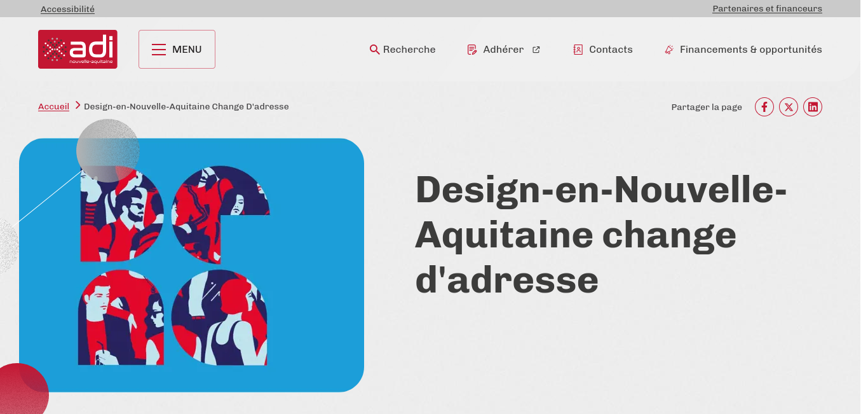Viewport: 868px width, 414px height.
Task: Go to the Contacts page
Action: click(611, 50)
